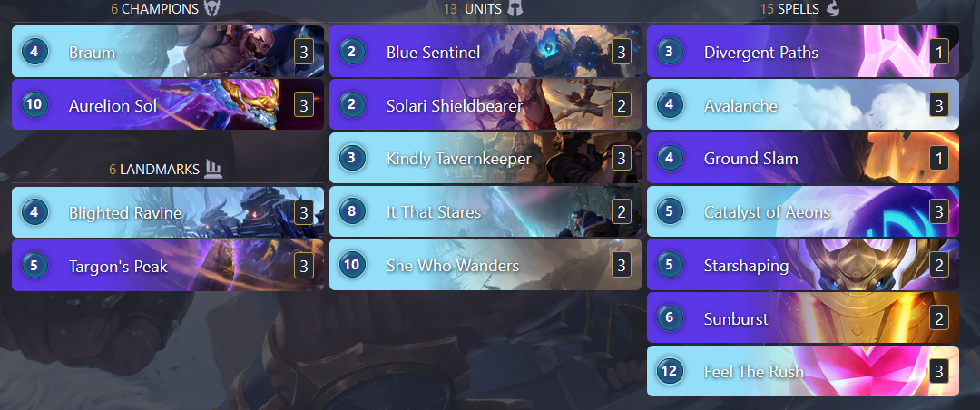Click Feel The Rush cost 12 badge
Image resolution: width=980 pixels, height=410 pixels.
point(670,371)
